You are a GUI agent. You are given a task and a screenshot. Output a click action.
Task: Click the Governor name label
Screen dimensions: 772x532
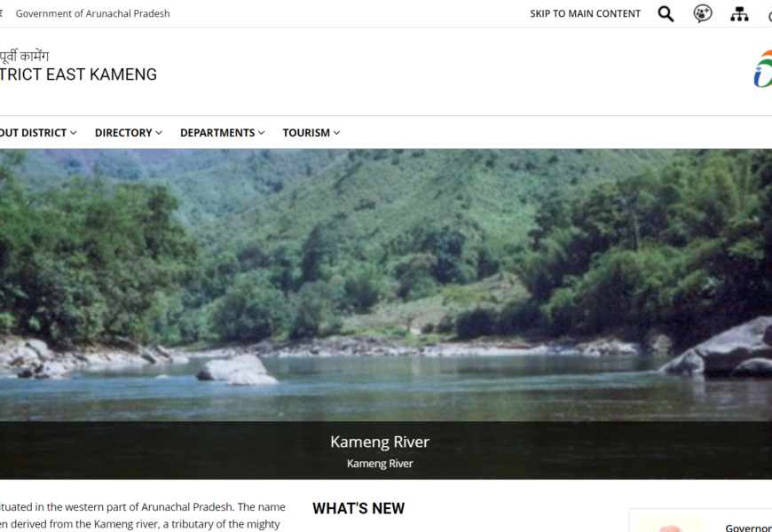748,528
